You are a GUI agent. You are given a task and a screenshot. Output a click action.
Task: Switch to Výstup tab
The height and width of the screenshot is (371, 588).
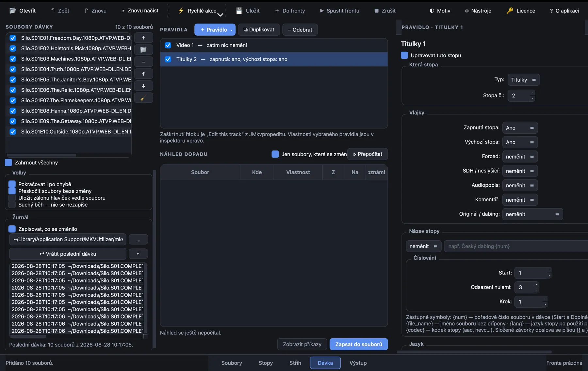(x=358, y=363)
